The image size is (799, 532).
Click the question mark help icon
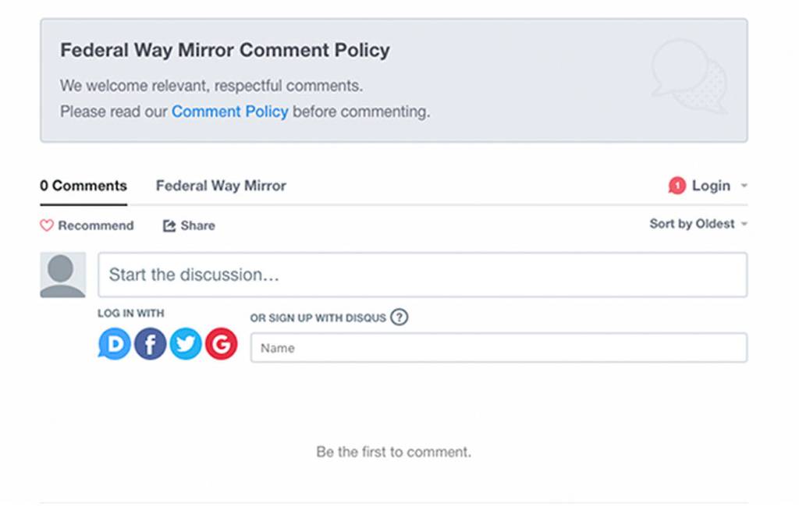[399, 317]
